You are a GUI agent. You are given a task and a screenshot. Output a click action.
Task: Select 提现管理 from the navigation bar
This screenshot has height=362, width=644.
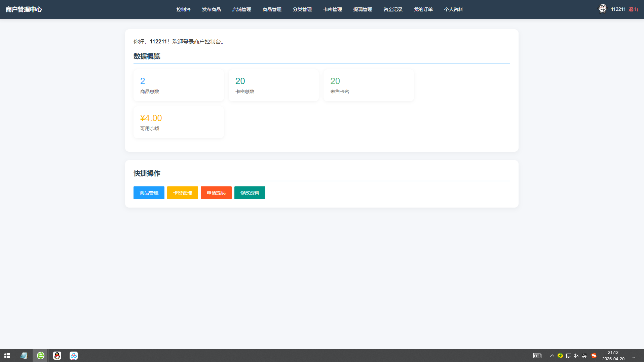point(363,9)
